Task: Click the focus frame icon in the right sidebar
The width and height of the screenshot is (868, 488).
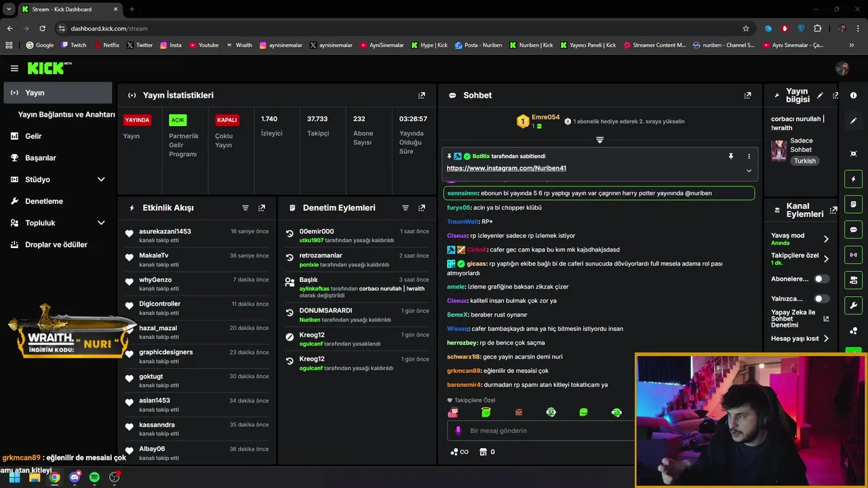Action: [x=854, y=154]
